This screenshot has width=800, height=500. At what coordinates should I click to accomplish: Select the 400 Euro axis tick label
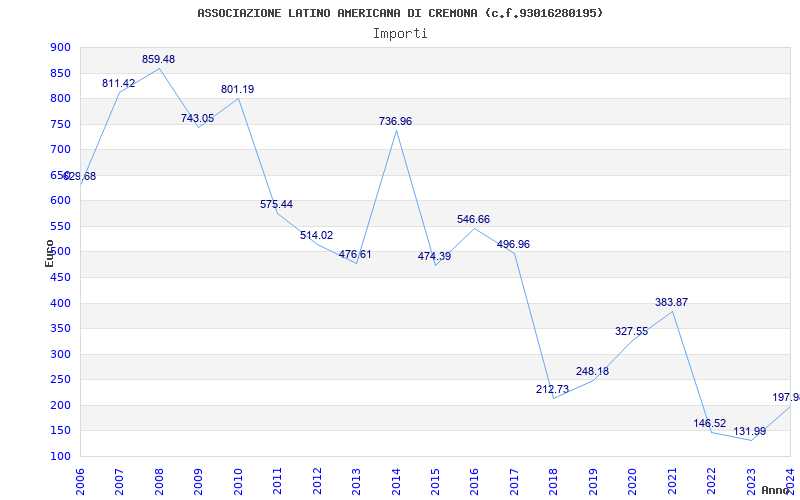pos(60,303)
